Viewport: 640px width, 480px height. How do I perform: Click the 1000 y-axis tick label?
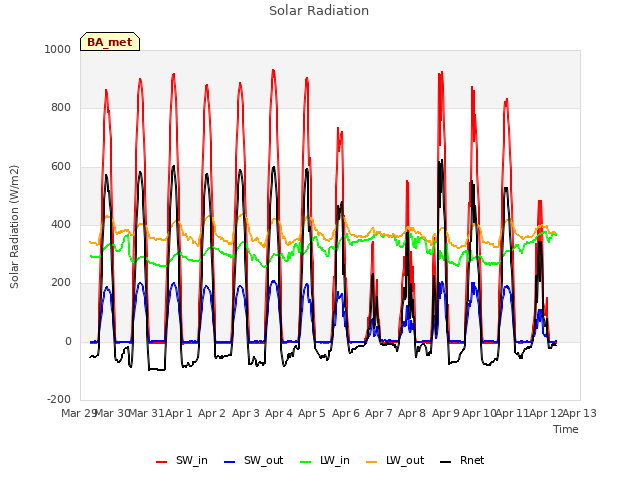58,49
